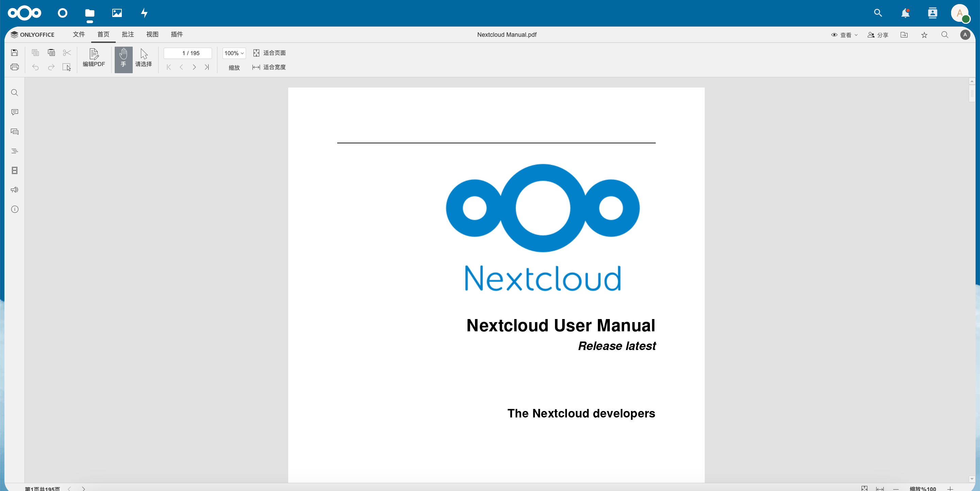Click status bar previous page arrow
Image resolution: width=980 pixels, height=491 pixels.
(x=69, y=488)
